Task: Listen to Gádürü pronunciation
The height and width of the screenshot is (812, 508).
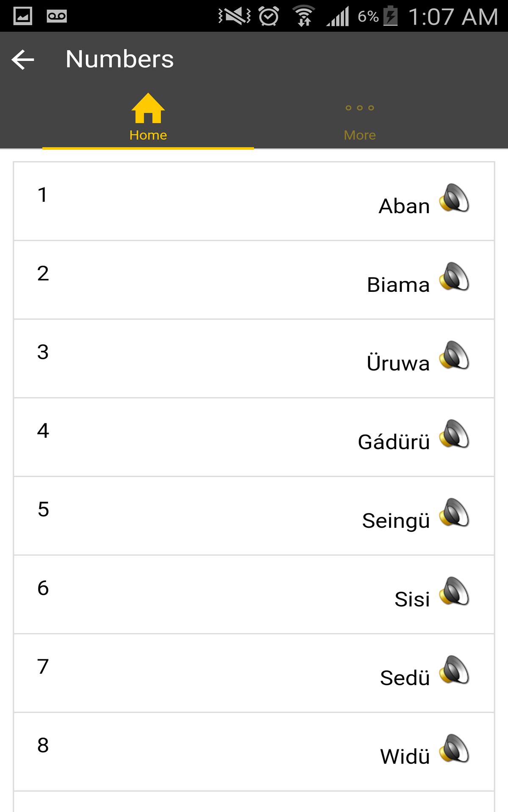Action: (454, 434)
